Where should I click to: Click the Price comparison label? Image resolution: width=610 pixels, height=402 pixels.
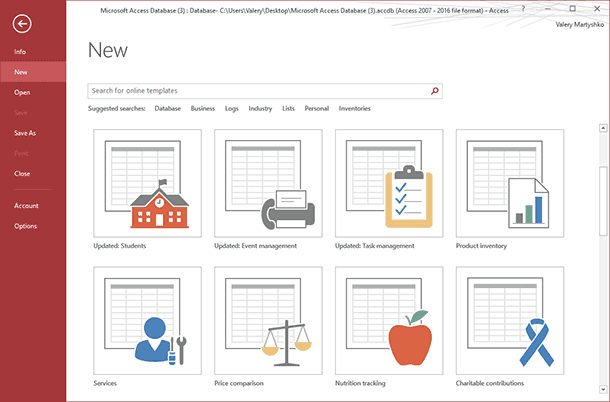239,383
